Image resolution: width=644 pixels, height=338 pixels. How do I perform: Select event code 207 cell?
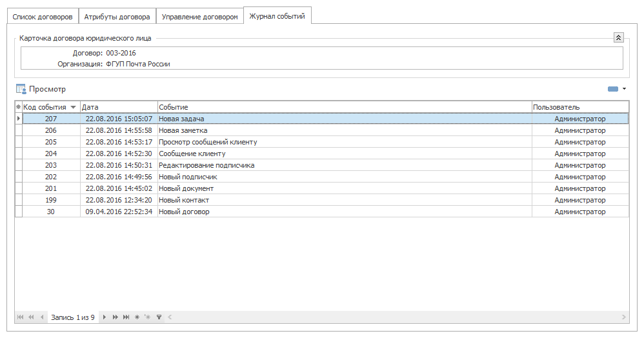[x=51, y=119]
